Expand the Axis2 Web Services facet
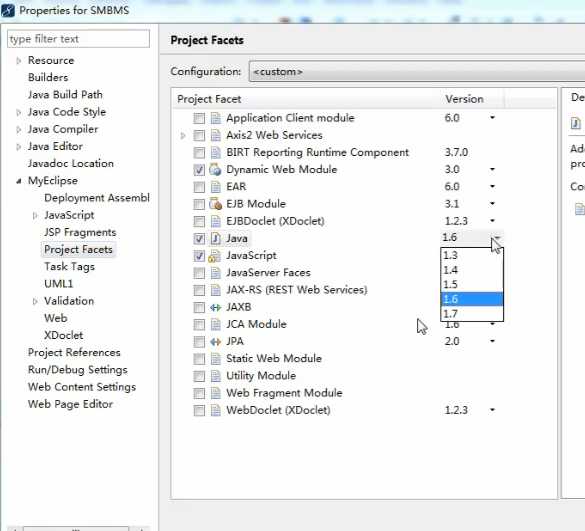The height and width of the screenshot is (531, 585). point(183,135)
